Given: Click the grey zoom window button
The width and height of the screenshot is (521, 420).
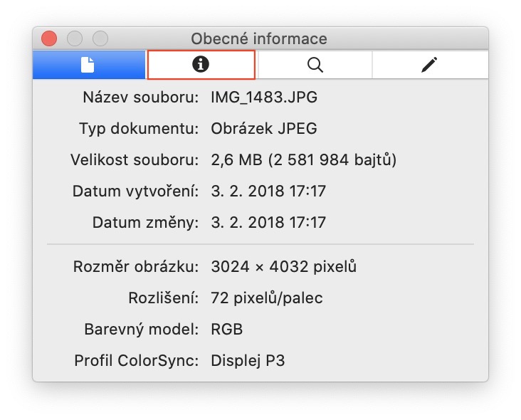Looking at the screenshot, I should 100,38.
